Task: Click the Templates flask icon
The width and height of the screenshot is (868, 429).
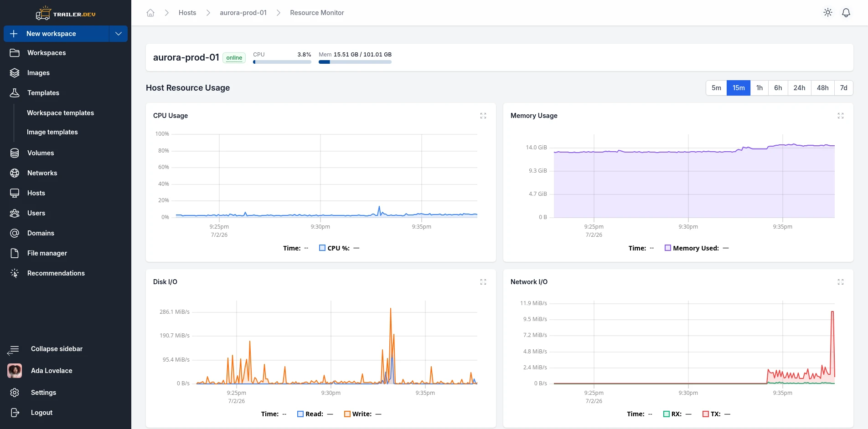Action: point(15,93)
